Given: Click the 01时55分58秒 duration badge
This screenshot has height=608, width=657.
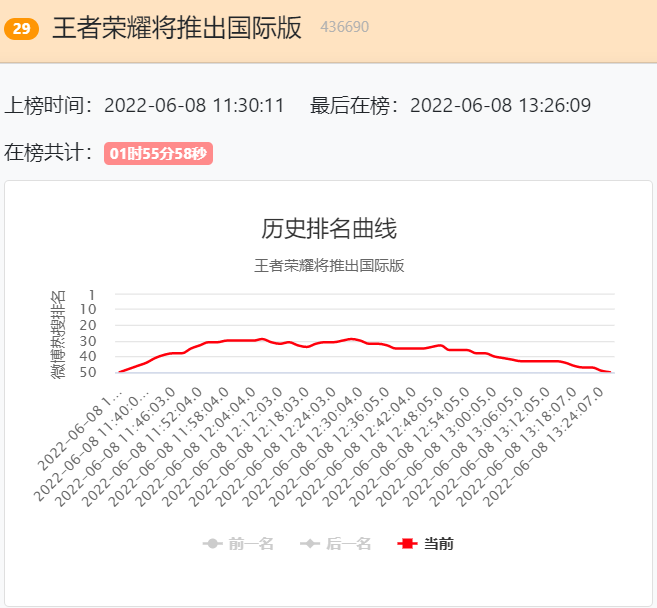Looking at the screenshot, I should coord(158,153).
